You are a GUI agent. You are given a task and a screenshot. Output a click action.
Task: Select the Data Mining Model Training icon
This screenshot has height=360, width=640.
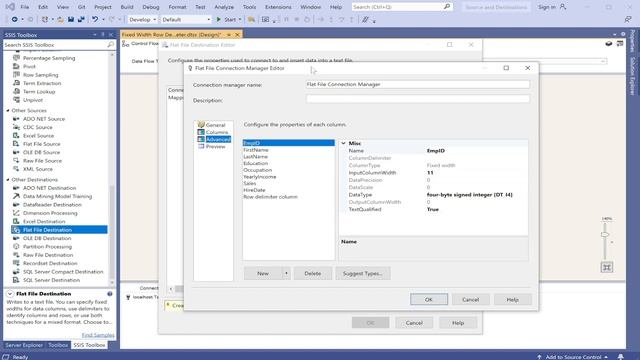pyautogui.click(x=16, y=196)
